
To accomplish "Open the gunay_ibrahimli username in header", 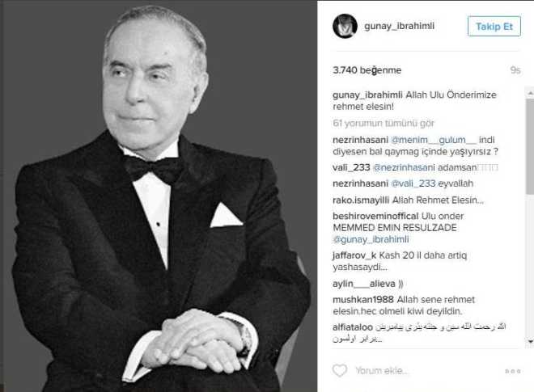I will coord(399,26).
